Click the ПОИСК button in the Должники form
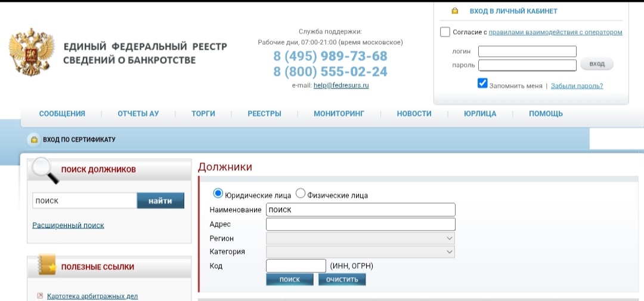644x301 pixels. coord(290,279)
